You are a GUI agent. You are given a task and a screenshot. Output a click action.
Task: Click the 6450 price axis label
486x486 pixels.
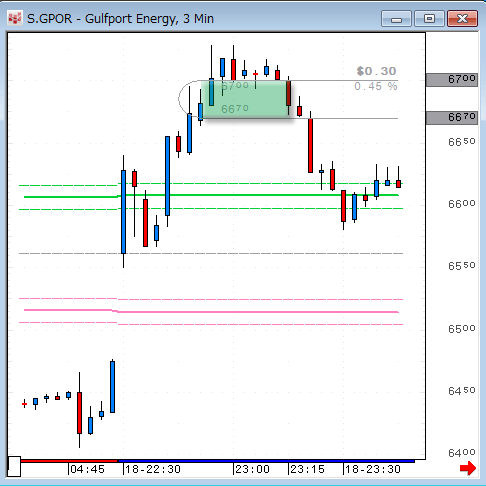coord(462,391)
